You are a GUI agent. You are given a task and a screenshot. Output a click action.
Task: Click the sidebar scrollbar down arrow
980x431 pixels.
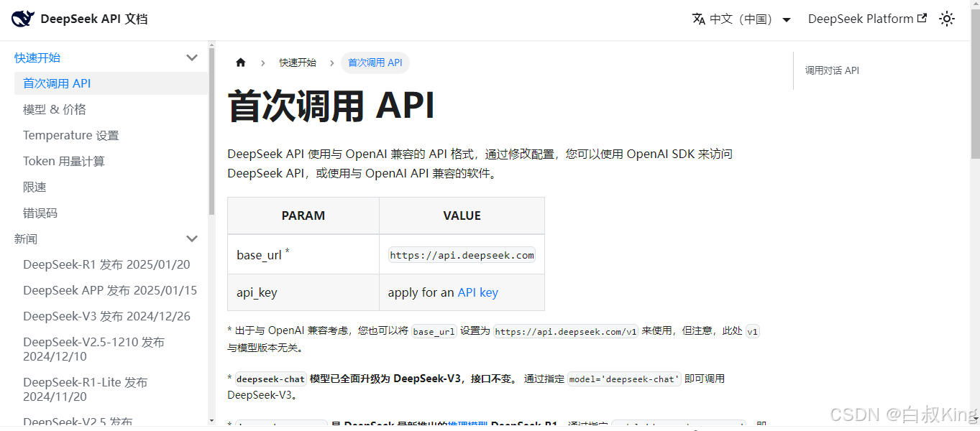click(x=211, y=420)
